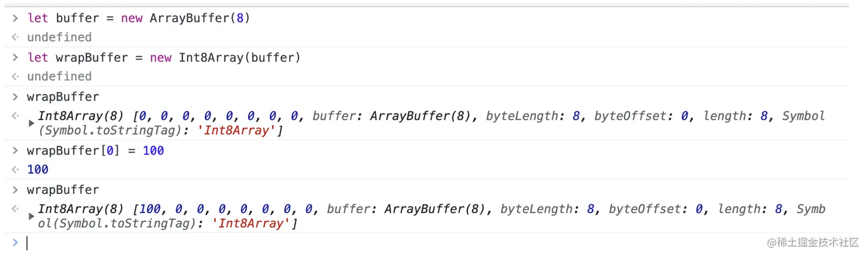868x257 pixels.
Task: Click the 'let buffer = new ArrayBuffer(8)' entry
Action: (138, 18)
